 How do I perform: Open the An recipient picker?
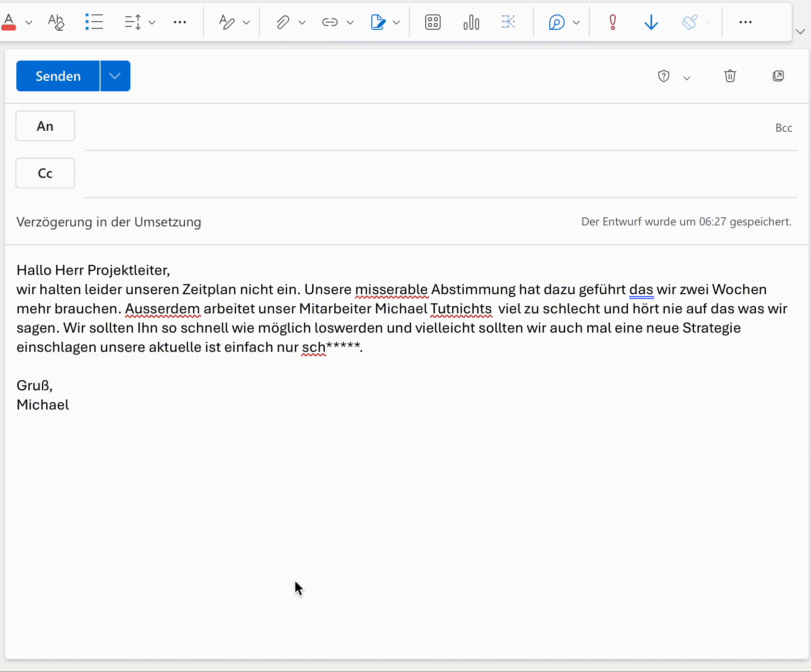tap(45, 126)
